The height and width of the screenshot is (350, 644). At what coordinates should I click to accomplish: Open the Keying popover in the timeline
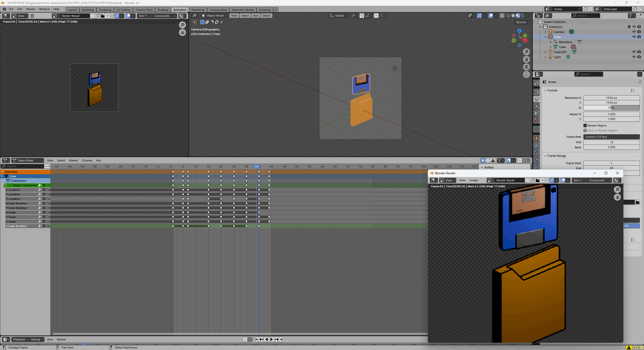37,339
